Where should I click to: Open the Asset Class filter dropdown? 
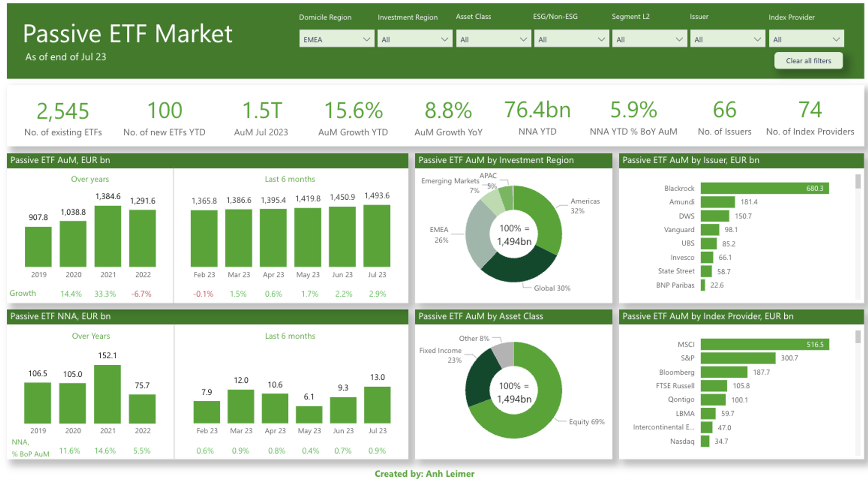(493, 39)
